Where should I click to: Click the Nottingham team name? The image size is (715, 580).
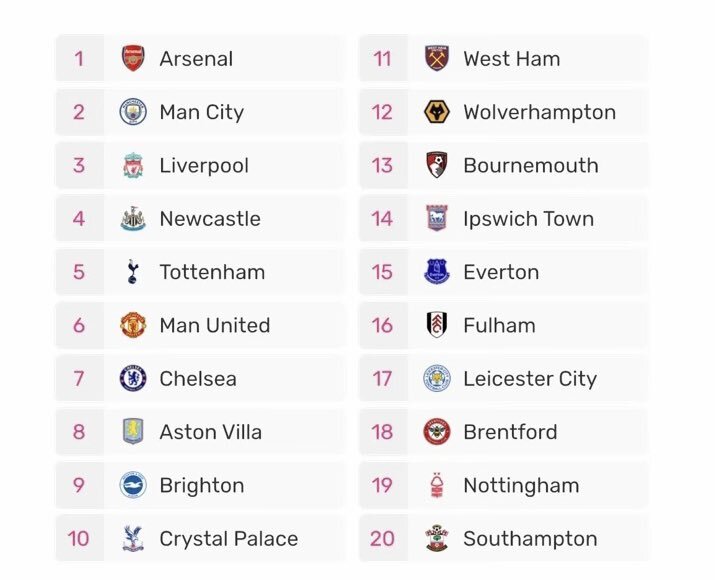(521, 486)
